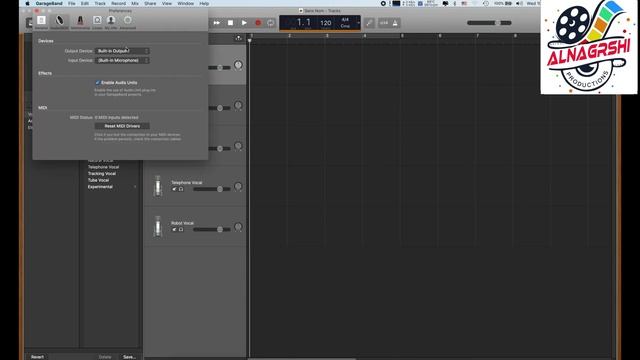Click the 1.1 position display in the LCD
This screenshot has width=640, height=360.
point(303,22)
